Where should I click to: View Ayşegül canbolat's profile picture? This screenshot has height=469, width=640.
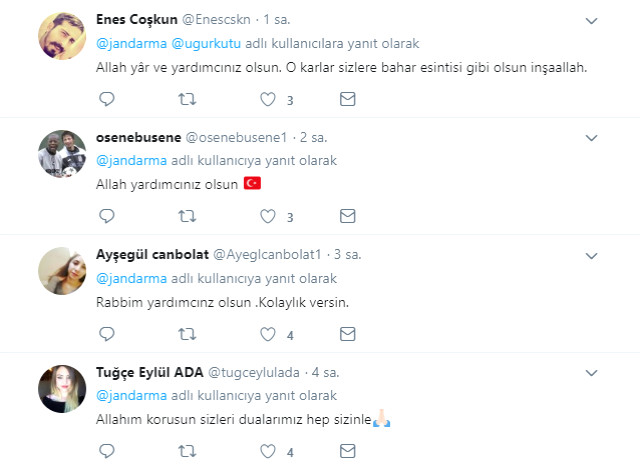click(61, 270)
